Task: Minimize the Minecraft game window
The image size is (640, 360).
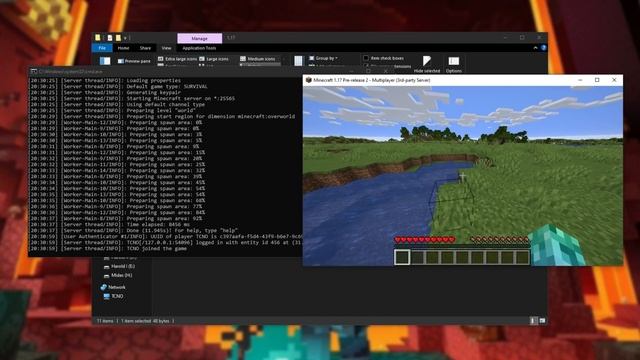Action: pos(580,80)
